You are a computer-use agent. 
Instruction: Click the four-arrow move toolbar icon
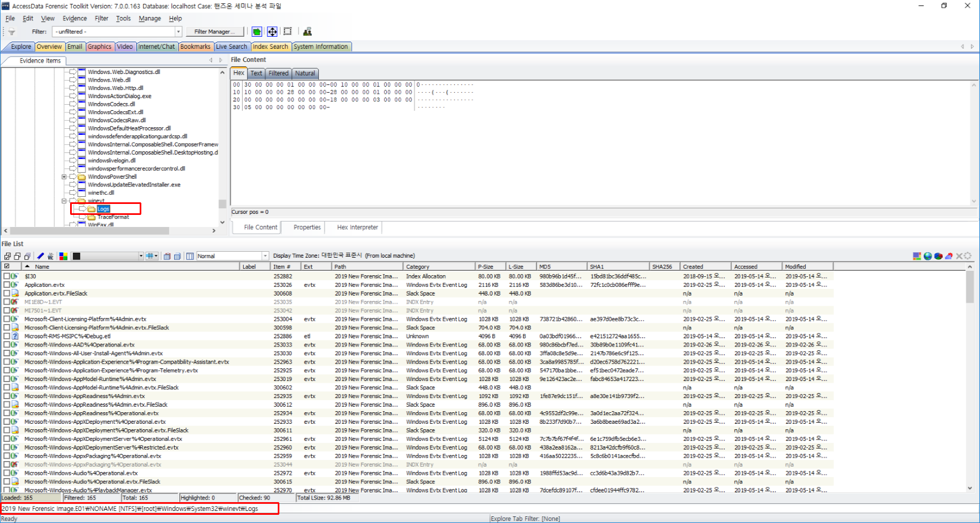tap(272, 32)
